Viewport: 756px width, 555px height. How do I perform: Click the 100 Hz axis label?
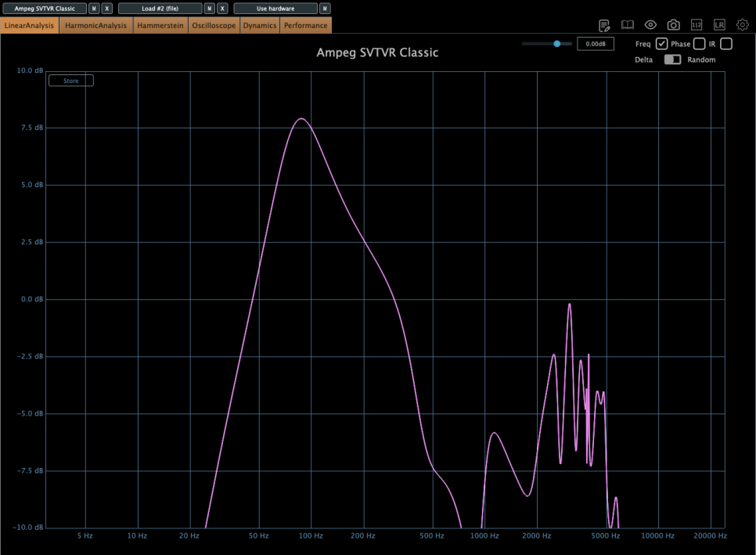pos(311,535)
